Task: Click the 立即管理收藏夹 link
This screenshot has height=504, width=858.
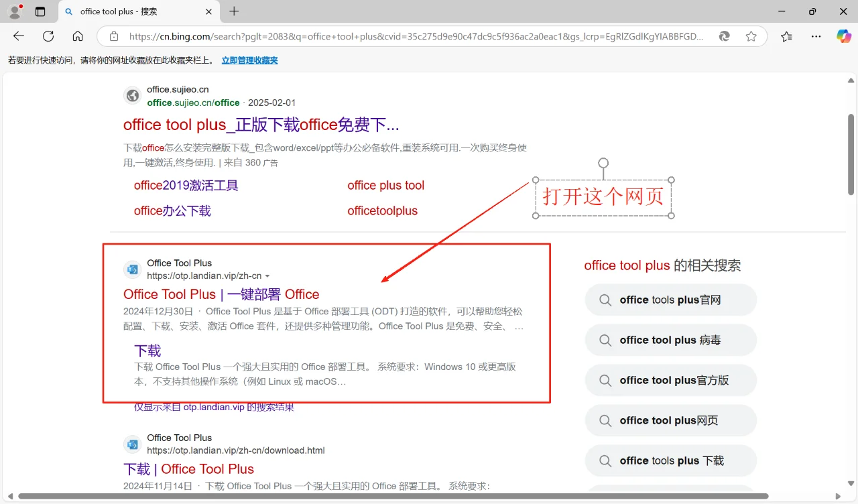Action: click(249, 60)
